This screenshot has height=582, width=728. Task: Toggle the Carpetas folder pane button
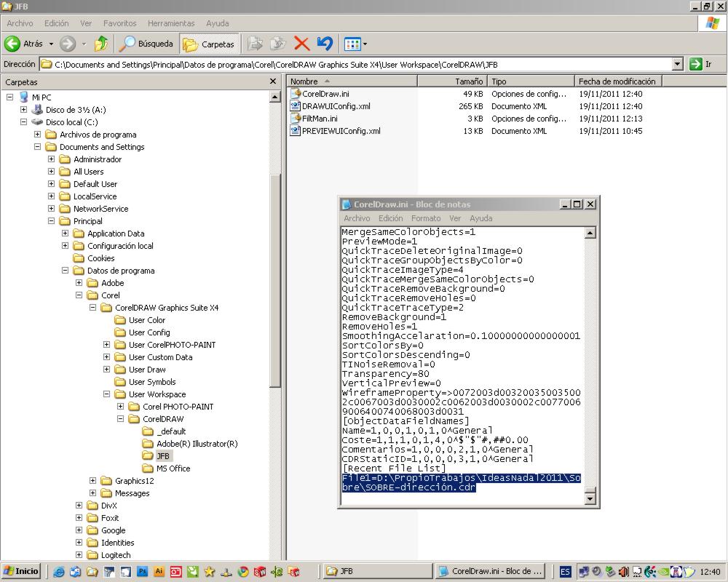pyautogui.click(x=209, y=44)
